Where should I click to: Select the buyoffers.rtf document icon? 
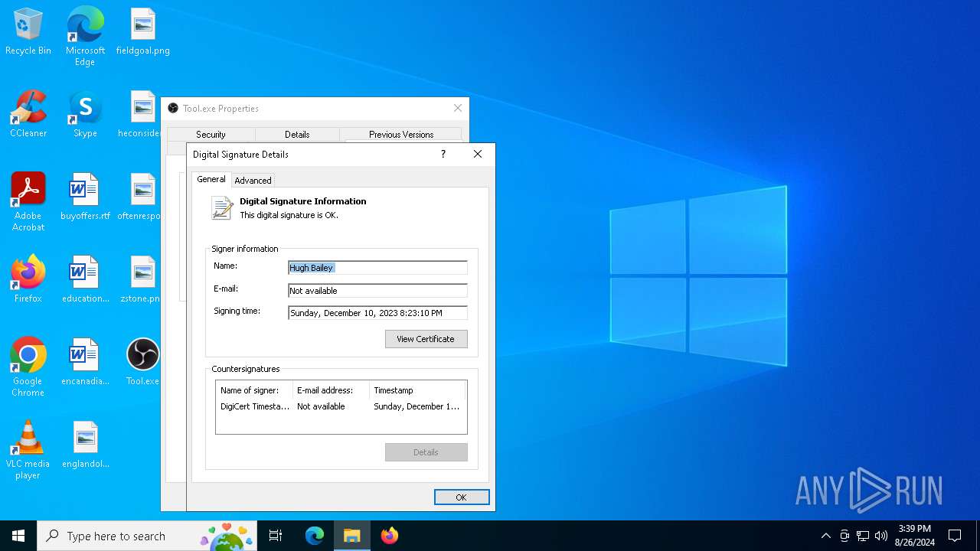(85, 197)
